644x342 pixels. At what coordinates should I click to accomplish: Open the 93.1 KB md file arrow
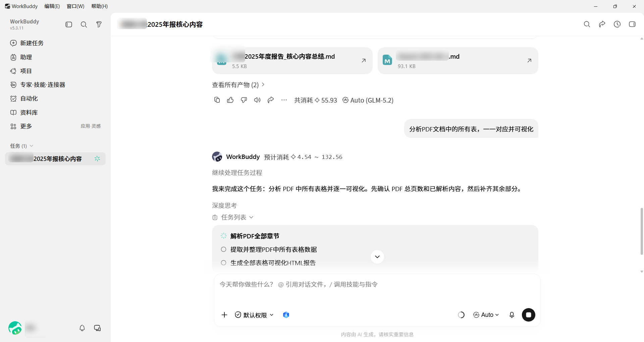(529, 60)
